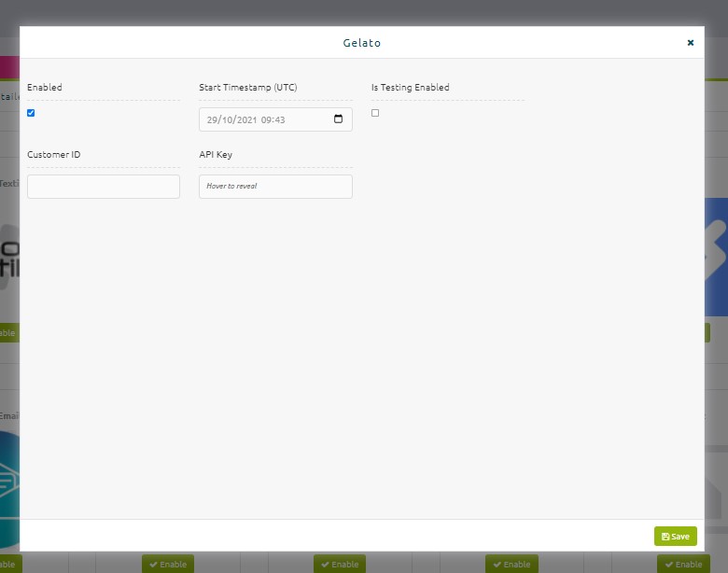Image resolution: width=728 pixels, height=573 pixels.
Task: Click the API Key Hover to reveal field
Action: [x=275, y=187]
